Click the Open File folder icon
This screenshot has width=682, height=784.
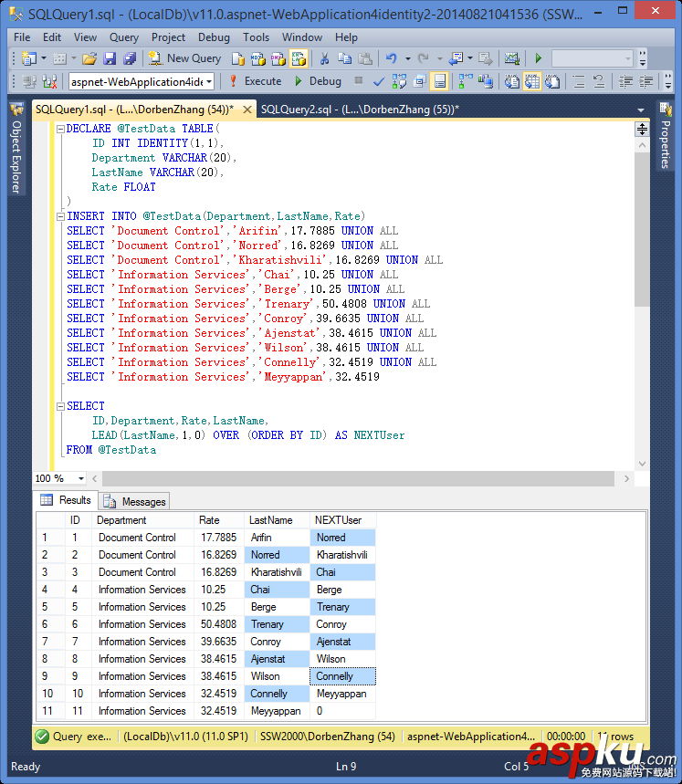tap(89, 58)
